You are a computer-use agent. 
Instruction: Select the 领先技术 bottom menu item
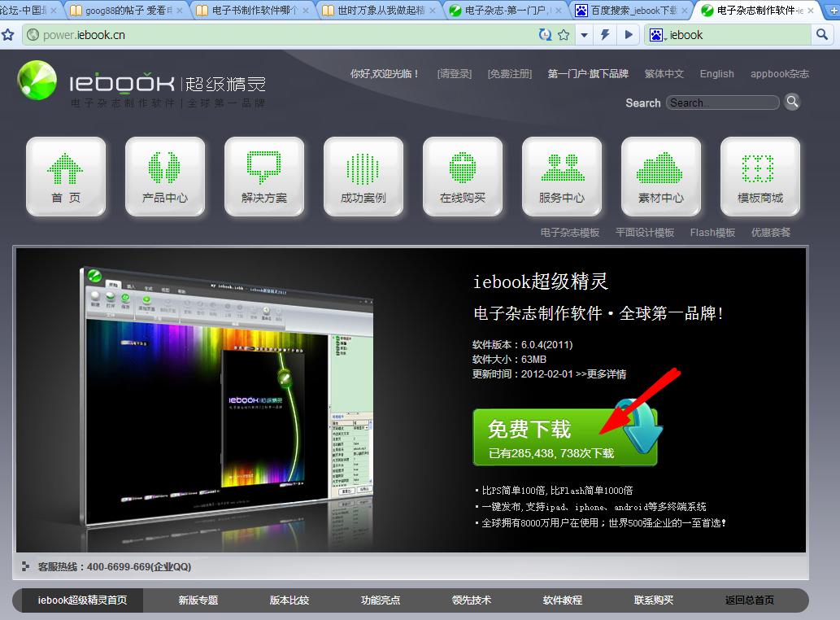472,600
